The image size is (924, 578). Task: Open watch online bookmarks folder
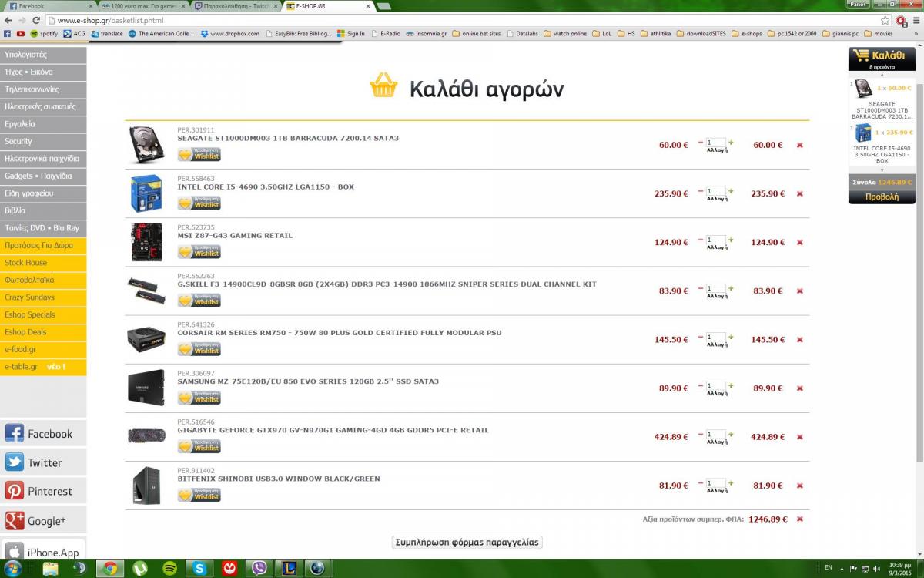tap(564, 34)
